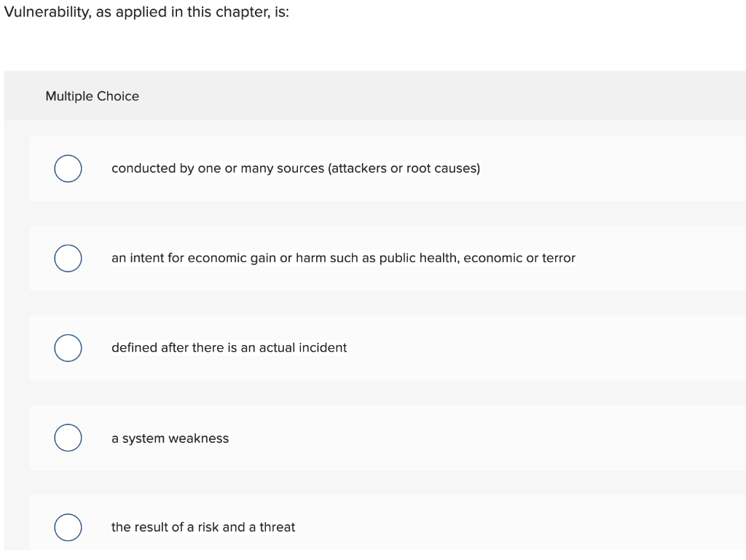Click the option 'defined after there is an actual incident'
746x560 pixels.
coord(229,348)
